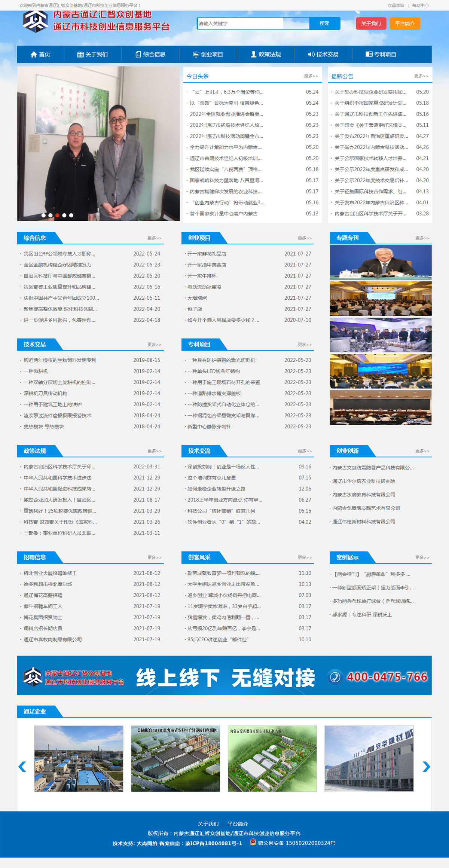
Task: Advance the 通辽企业 carousel with right arrow
Action: [426, 767]
